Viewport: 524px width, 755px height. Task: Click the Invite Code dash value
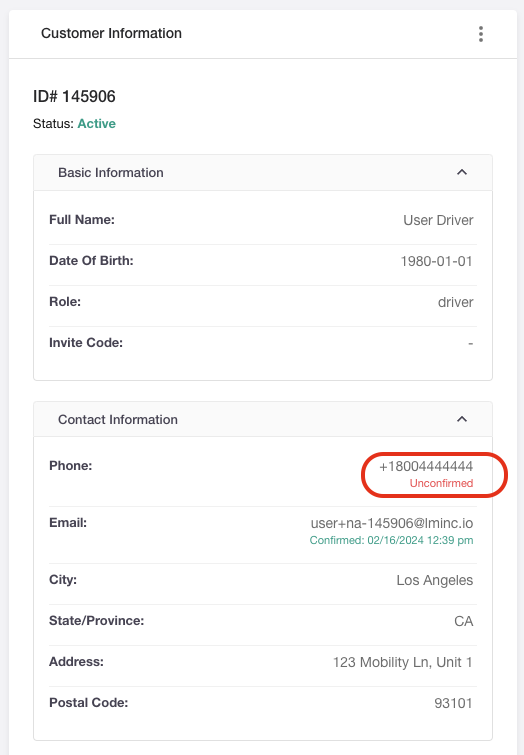point(471,343)
